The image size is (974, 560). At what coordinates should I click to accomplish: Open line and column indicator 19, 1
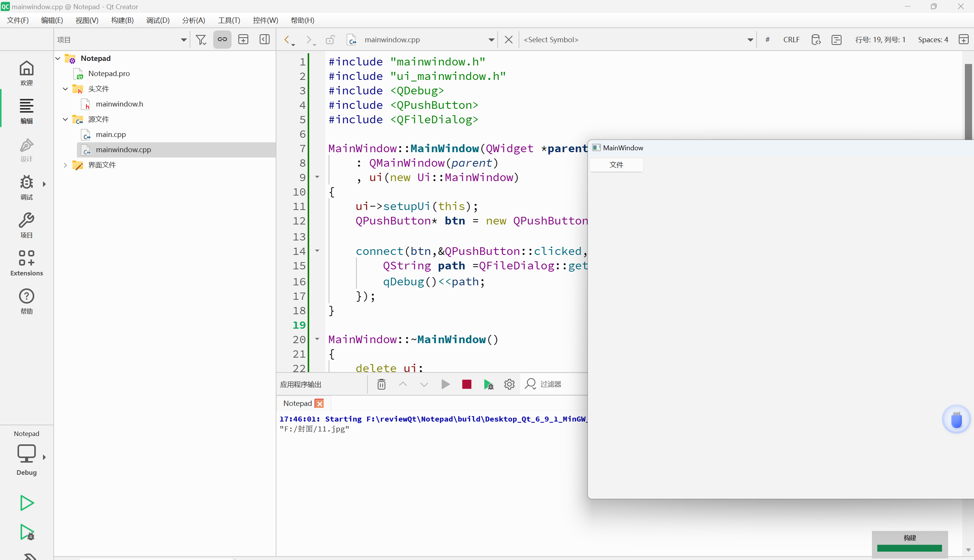(880, 40)
